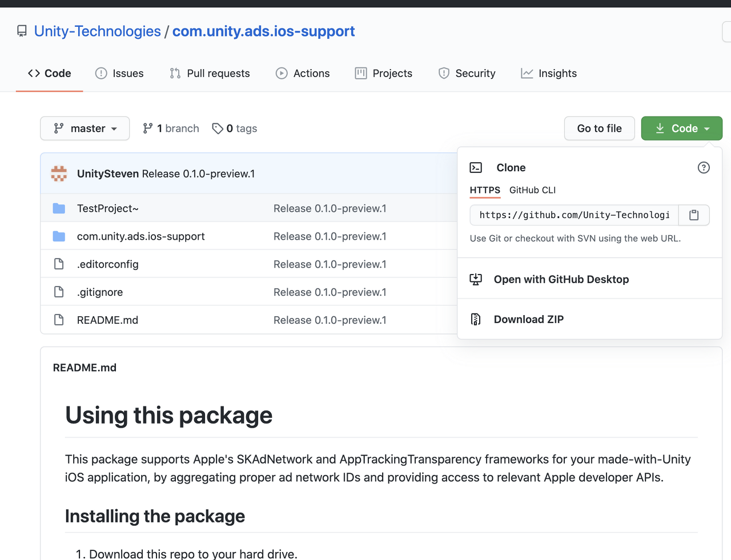
Task: Click the GitHub Desktop download icon
Action: [x=476, y=279]
